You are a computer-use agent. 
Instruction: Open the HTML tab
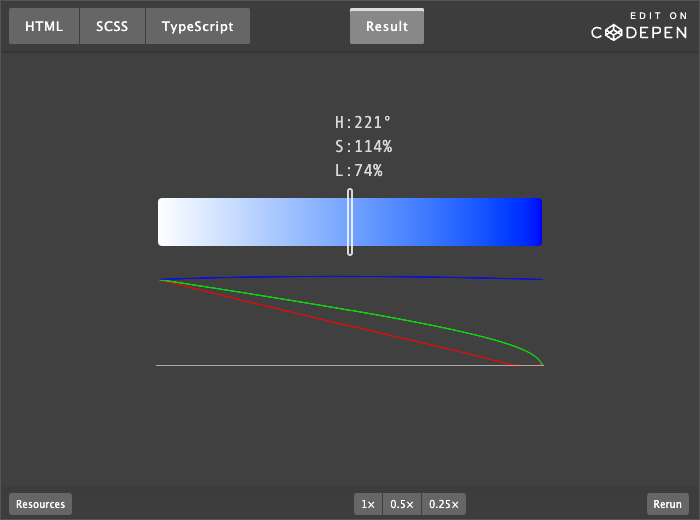[x=44, y=26]
